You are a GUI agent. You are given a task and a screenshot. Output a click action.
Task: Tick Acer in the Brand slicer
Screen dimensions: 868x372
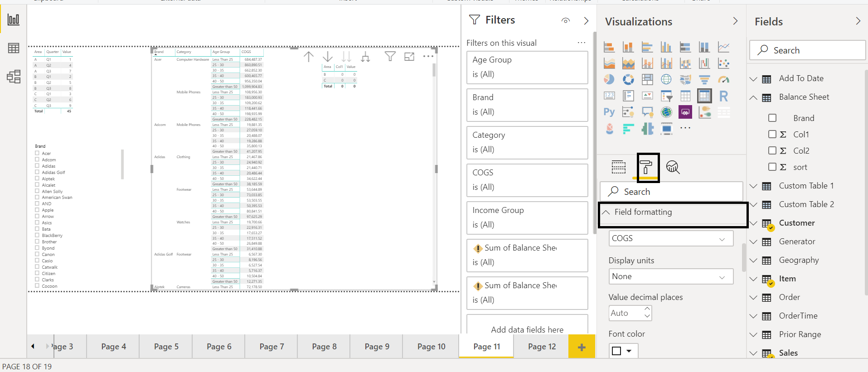tap(37, 153)
